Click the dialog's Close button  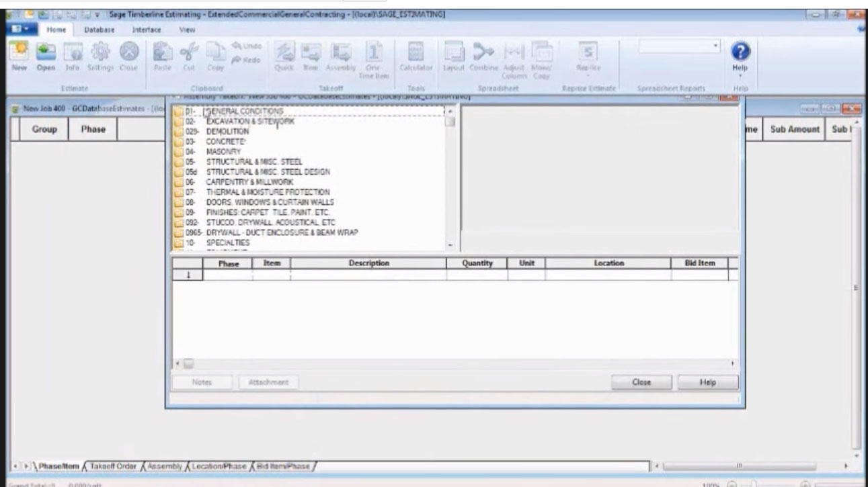tap(641, 382)
